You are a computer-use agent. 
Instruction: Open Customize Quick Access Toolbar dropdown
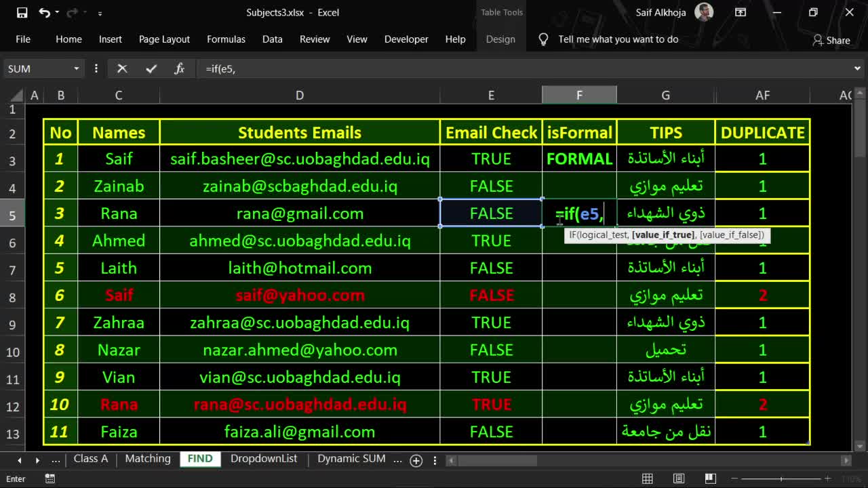coord(100,13)
